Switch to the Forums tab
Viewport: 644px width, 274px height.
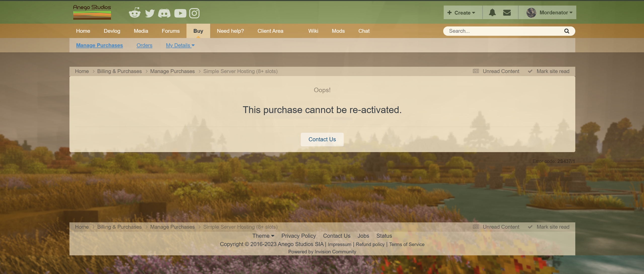(170, 31)
